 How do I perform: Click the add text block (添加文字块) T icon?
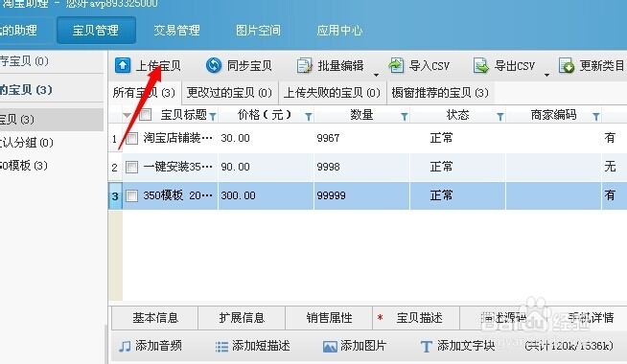427,347
